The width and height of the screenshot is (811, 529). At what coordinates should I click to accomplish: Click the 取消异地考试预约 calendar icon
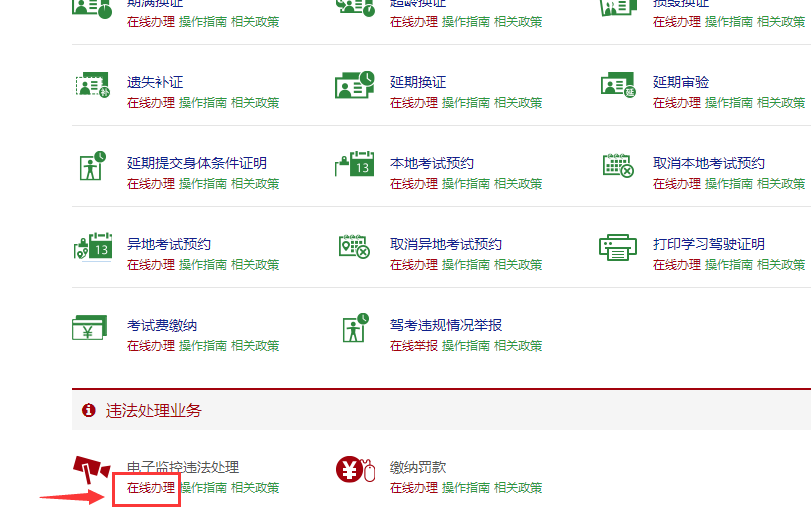pos(354,246)
